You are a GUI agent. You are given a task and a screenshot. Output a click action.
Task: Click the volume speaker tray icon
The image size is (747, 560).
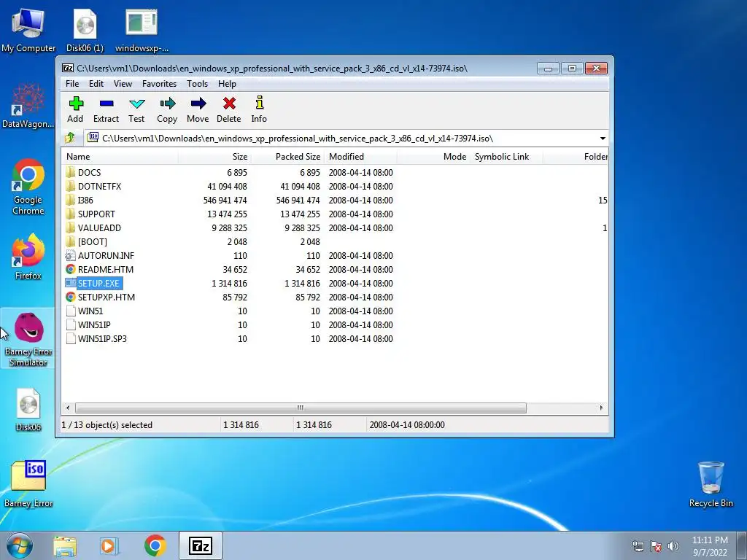[x=673, y=546]
